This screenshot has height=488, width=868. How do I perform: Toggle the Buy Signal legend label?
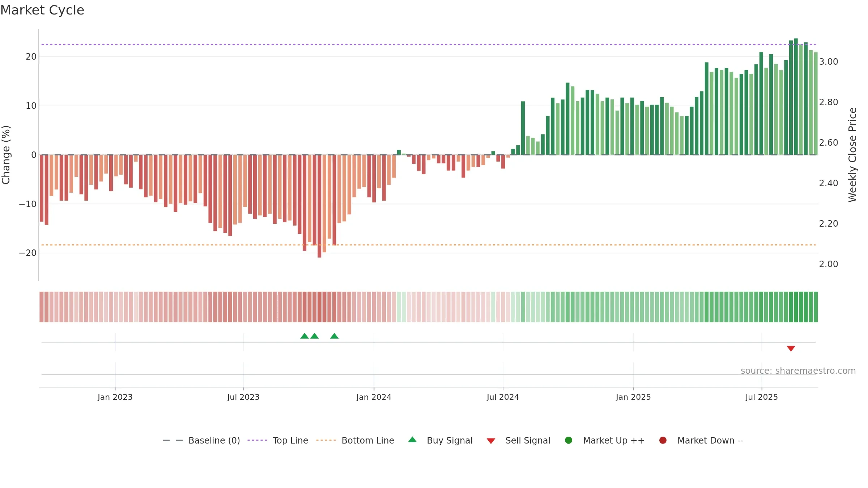click(450, 440)
